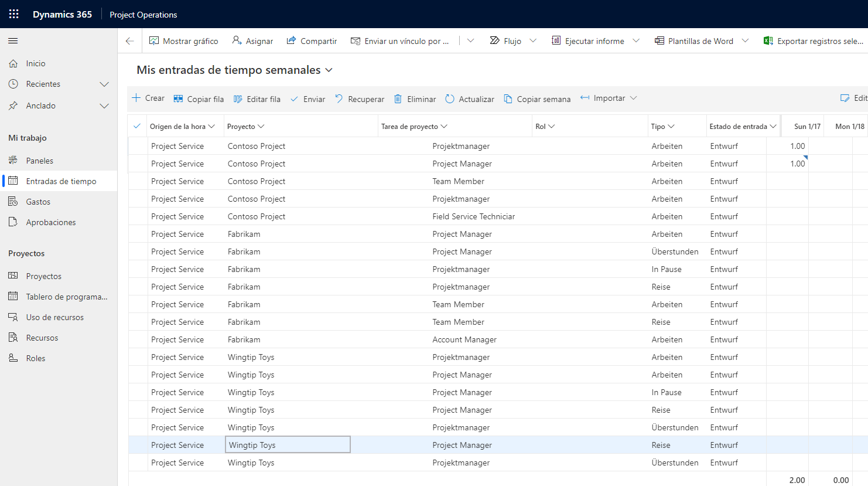Open the Tarea de proyecto column dropdown
This screenshot has height=486, width=868.
click(x=444, y=126)
